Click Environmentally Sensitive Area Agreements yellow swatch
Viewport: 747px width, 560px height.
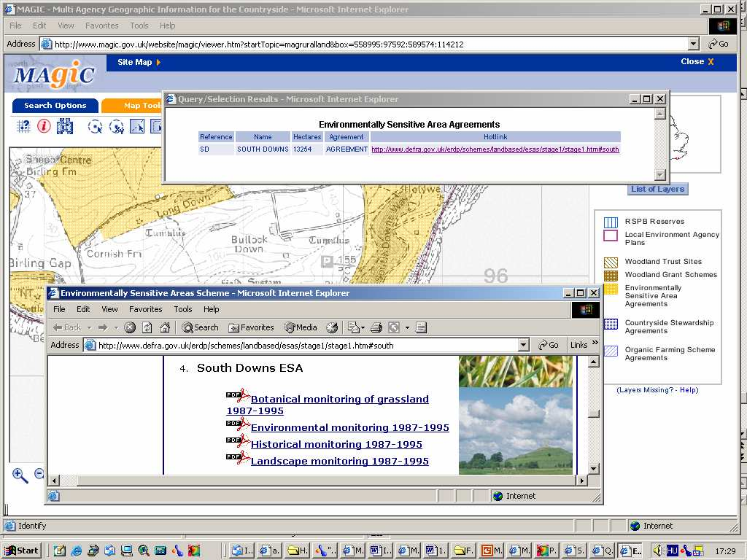(611, 289)
